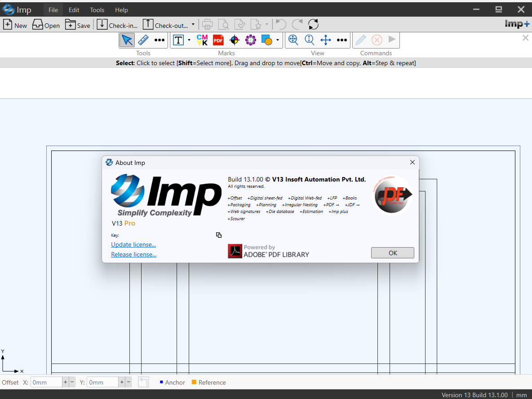
Task: Select the Pan move arrows tool
Action: point(326,40)
